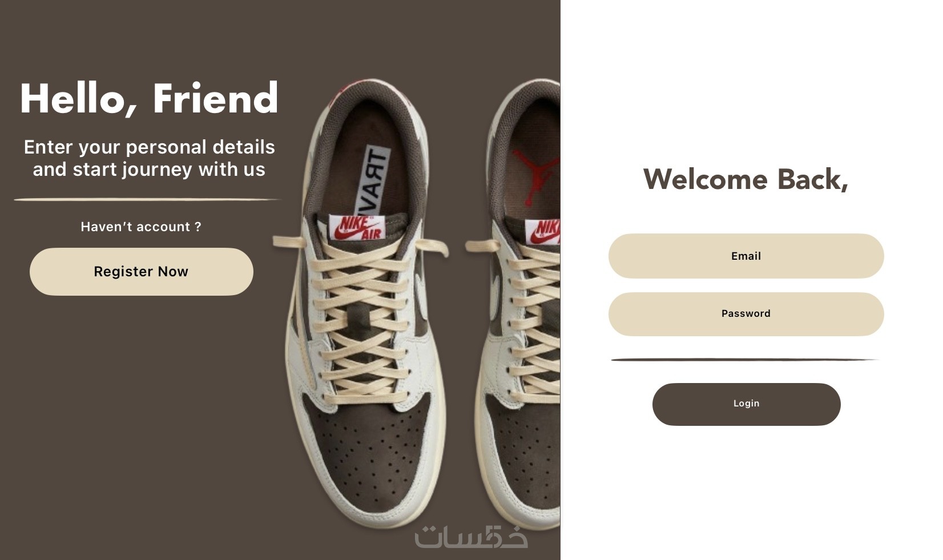Click the dark divider line above Login
Viewport: 943px width, 560px height.
pyautogui.click(x=744, y=360)
